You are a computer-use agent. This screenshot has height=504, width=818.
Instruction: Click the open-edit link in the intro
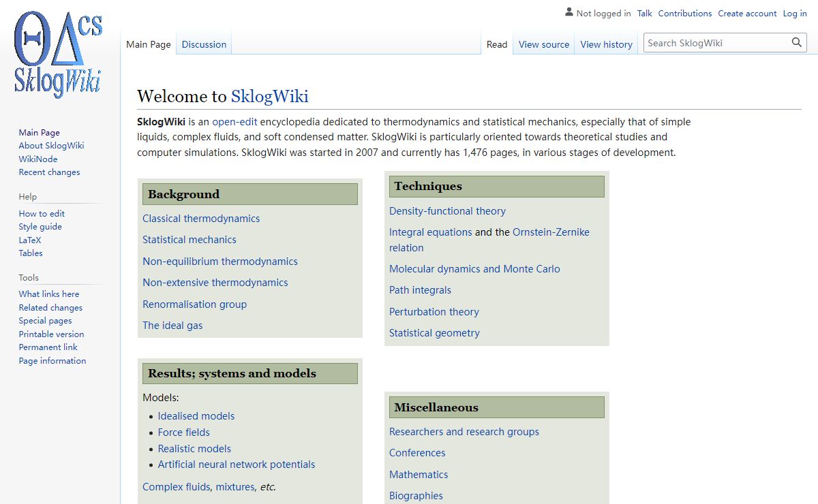coord(234,122)
